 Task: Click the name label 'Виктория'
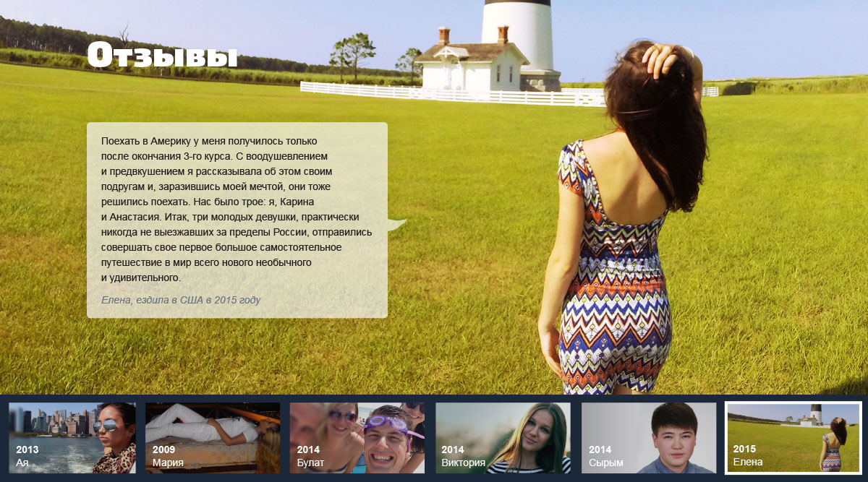(463, 462)
